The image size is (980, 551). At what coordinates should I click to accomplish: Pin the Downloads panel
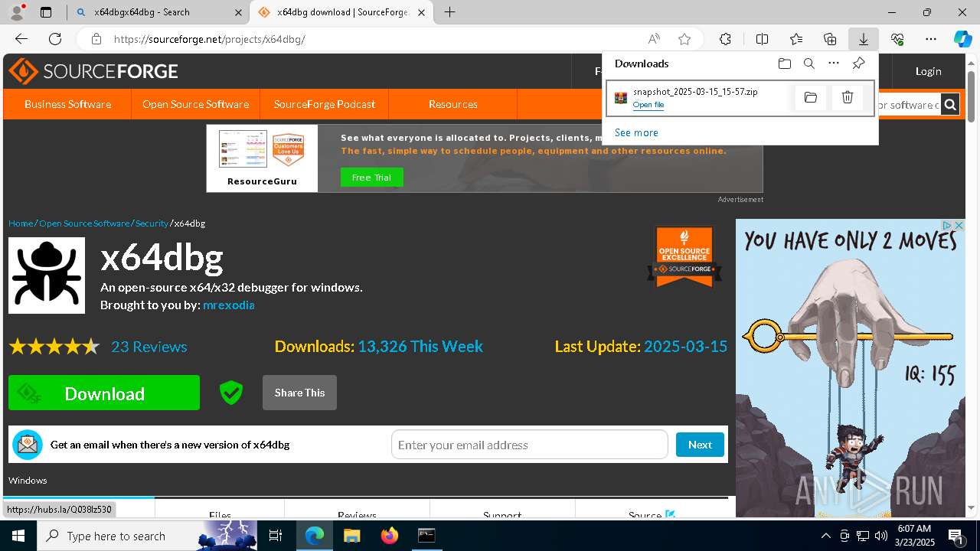[858, 64]
